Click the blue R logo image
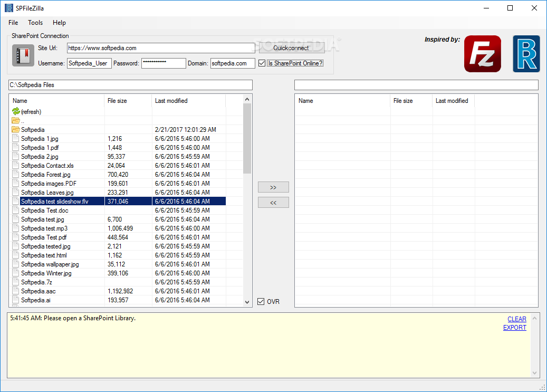The height and width of the screenshot is (392, 547). pyautogui.click(x=526, y=54)
